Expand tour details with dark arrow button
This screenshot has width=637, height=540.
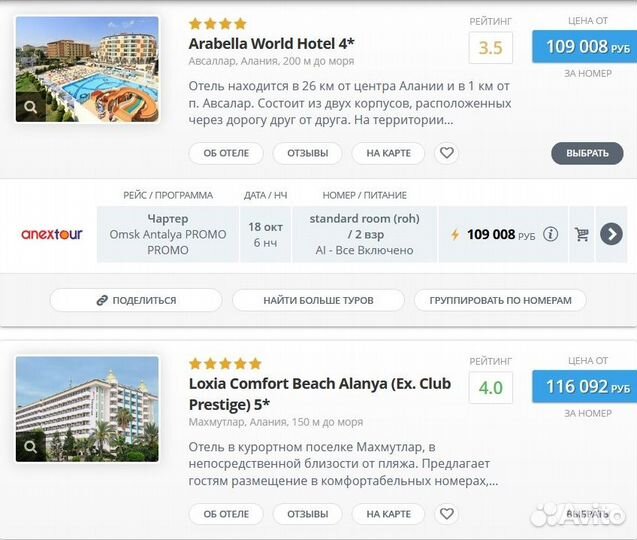611,235
